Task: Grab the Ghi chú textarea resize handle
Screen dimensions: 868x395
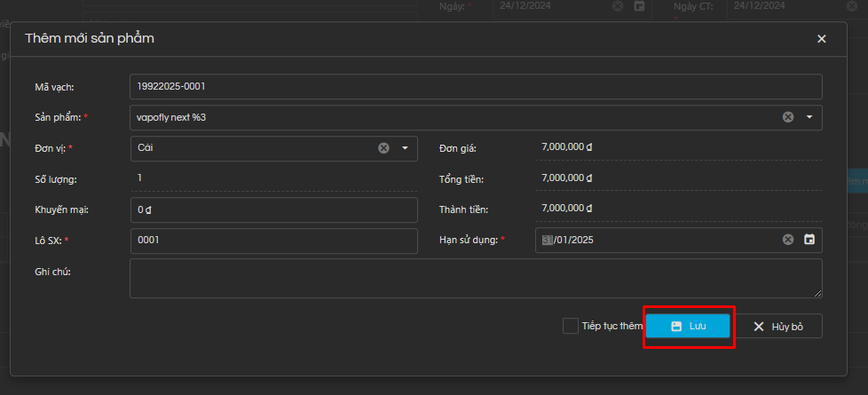Action: tap(817, 293)
